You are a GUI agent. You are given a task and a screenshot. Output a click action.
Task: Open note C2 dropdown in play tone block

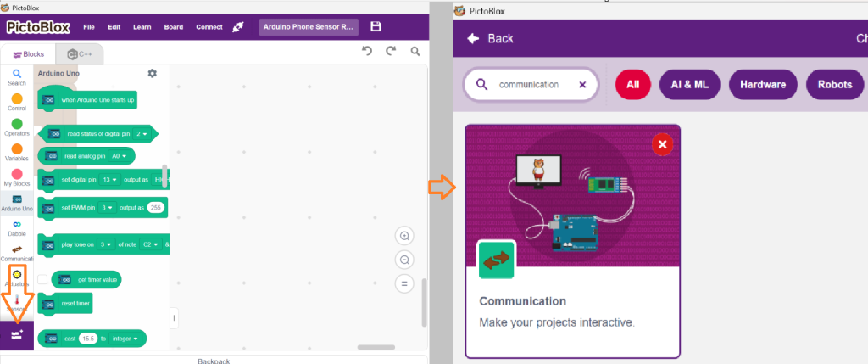click(x=151, y=244)
